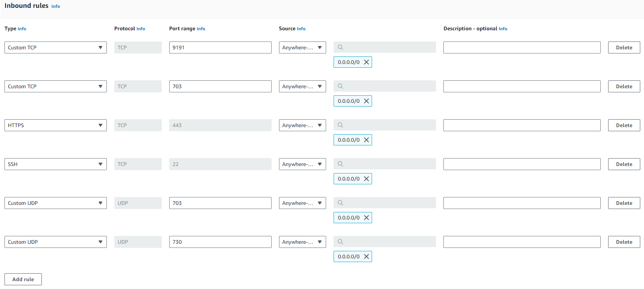644x289 pixels.
Task: Expand Source dropdown for port 9191 rule
Action: [x=302, y=47]
